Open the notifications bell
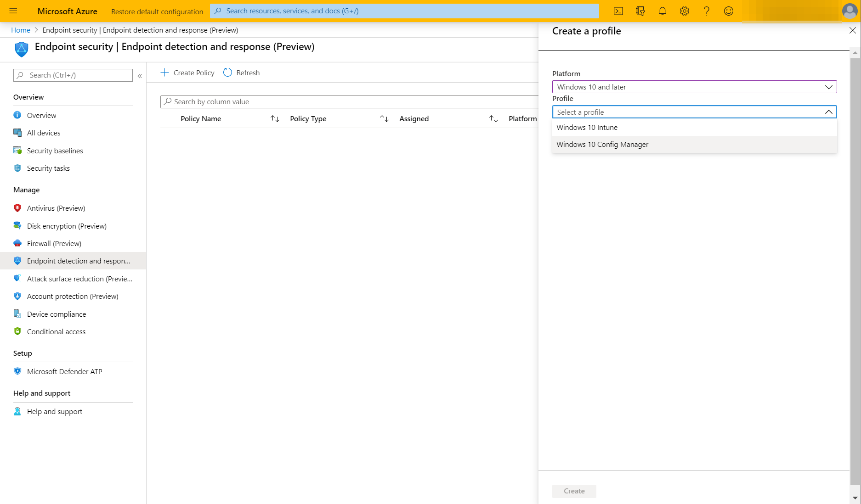Image resolution: width=861 pixels, height=504 pixels. (663, 11)
